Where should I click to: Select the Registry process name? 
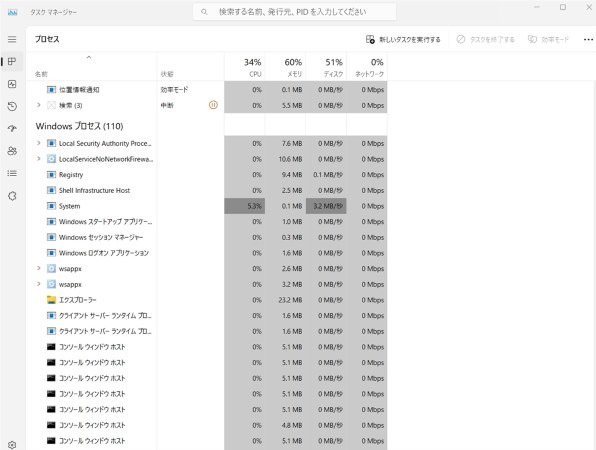[x=71, y=175]
